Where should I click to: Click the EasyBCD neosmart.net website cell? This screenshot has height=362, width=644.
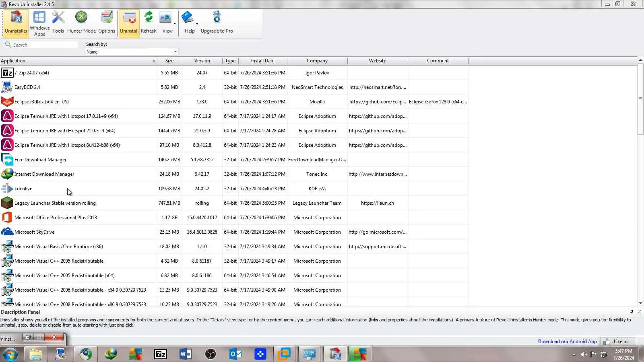point(378,87)
